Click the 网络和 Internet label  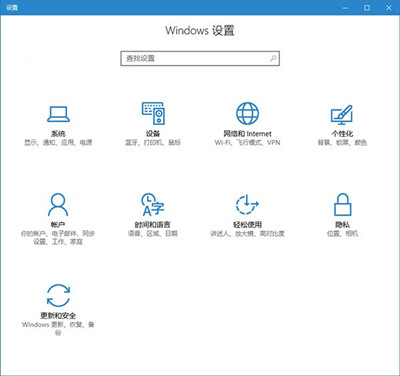pyautogui.click(x=247, y=134)
